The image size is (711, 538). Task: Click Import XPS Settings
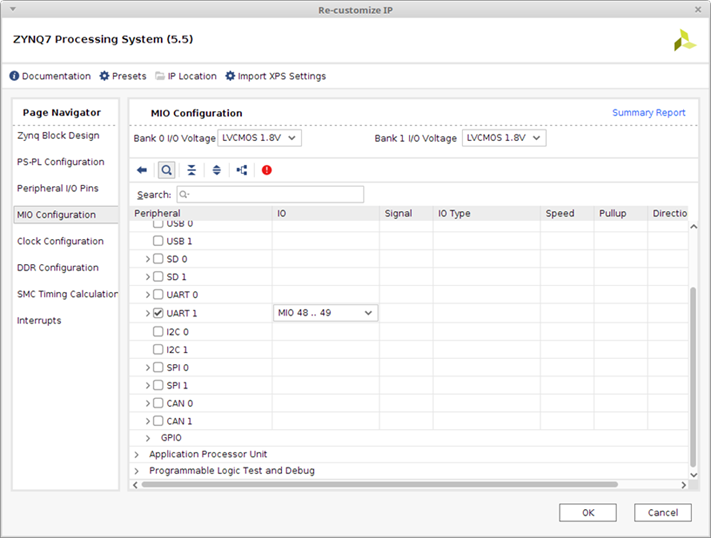coord(275,76)
